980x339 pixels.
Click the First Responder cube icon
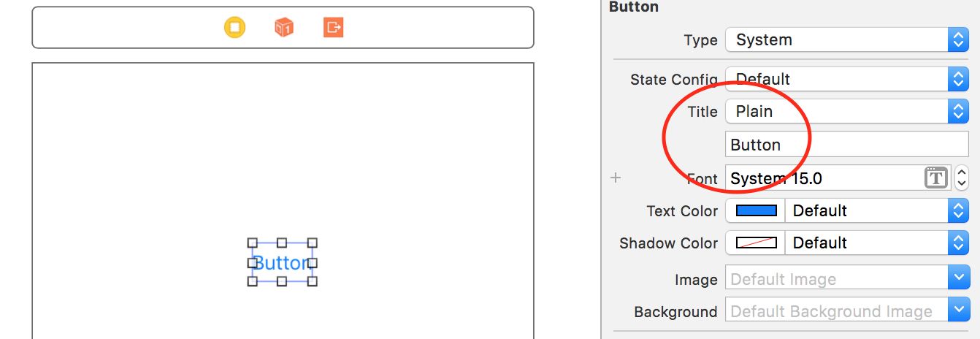tap(283, 28)
